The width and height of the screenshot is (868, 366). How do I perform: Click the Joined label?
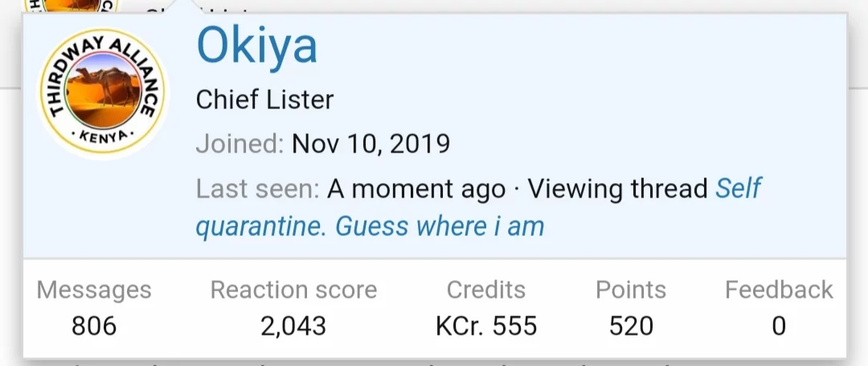tap(240, 144)
